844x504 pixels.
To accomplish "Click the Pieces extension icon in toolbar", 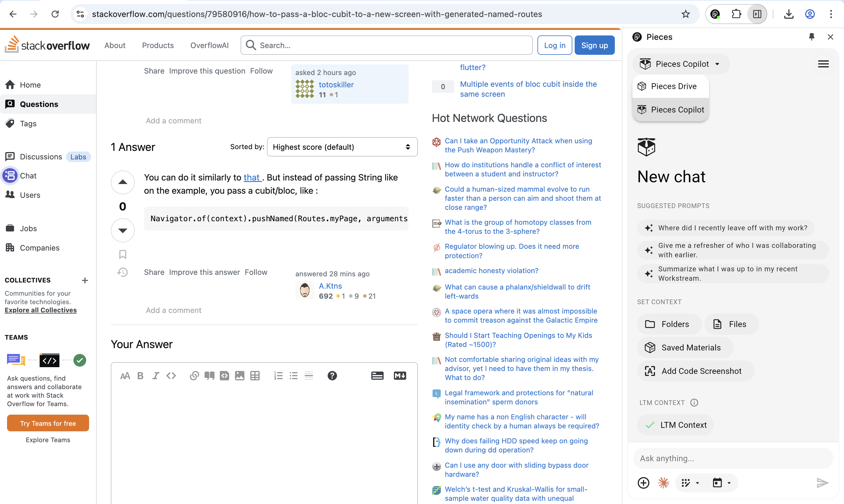I will click(715, 14).
